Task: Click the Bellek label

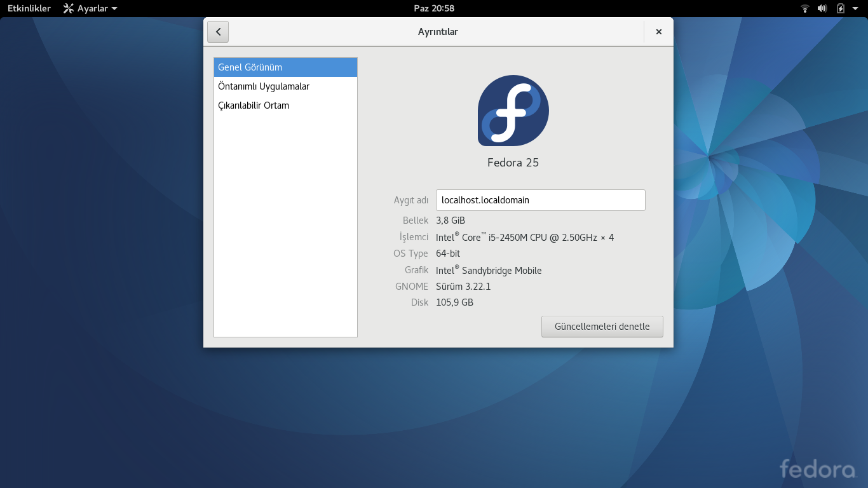Action: pos(416,220)
